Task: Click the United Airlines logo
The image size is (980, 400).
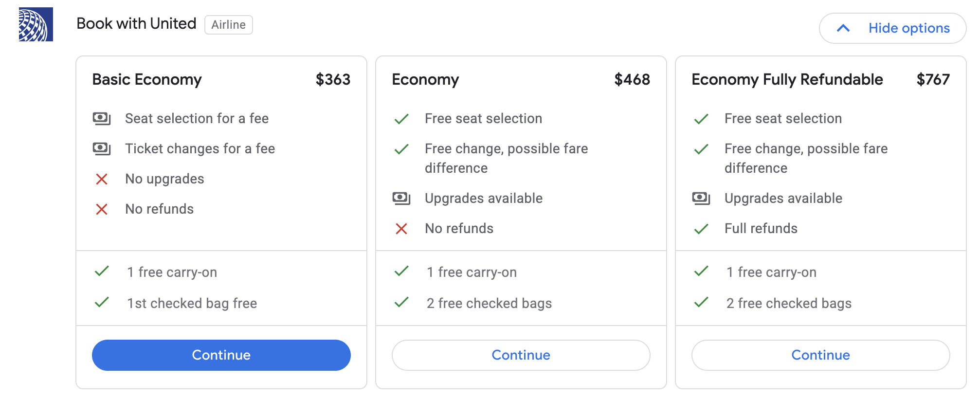Action: click(x=36, y=24)
